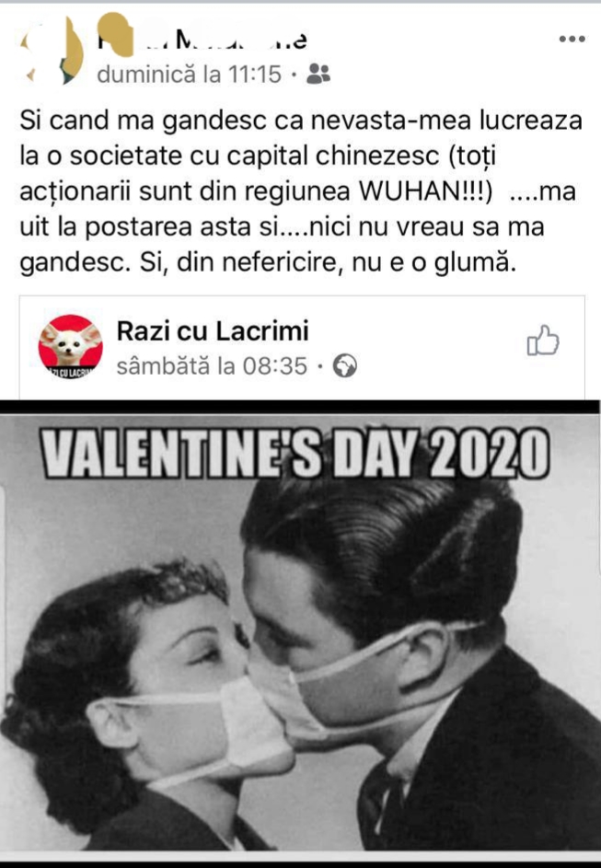Image resolution: width=601 pixels, height=868 pixels.
Task: Click the shared post card header area
Action: (302, 347)
